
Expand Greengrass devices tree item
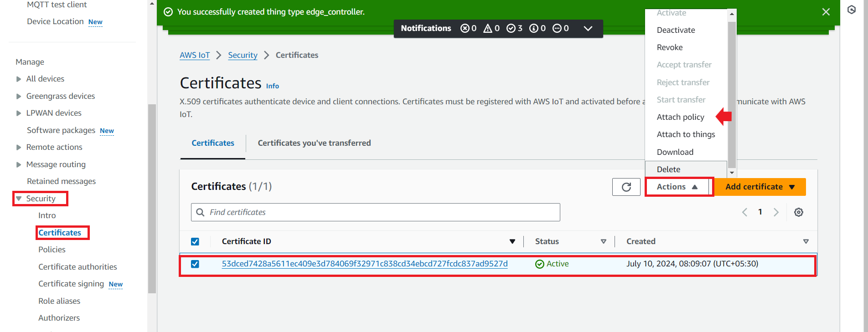coord(19,96)
